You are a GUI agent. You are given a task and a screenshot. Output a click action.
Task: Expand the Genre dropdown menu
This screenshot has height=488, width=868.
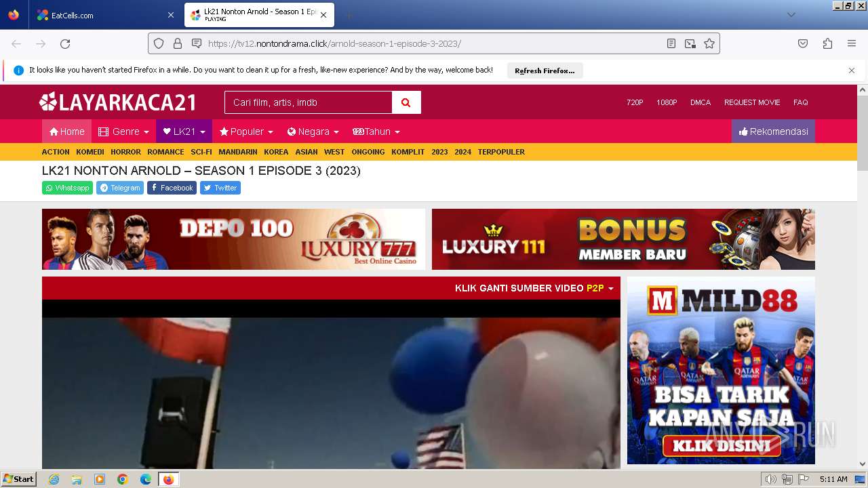click(x=123, y=131)
